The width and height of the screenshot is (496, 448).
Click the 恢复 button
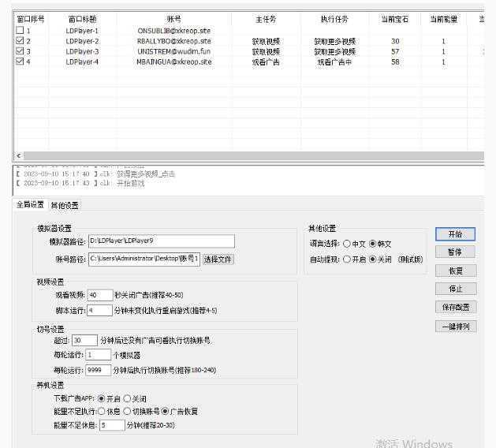[455, 271]
